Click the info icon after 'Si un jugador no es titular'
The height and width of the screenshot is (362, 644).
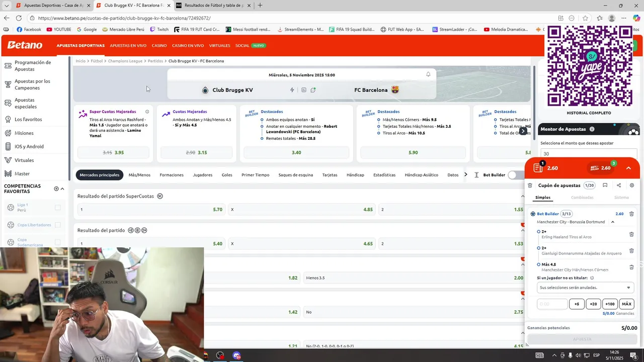[592, 278]
